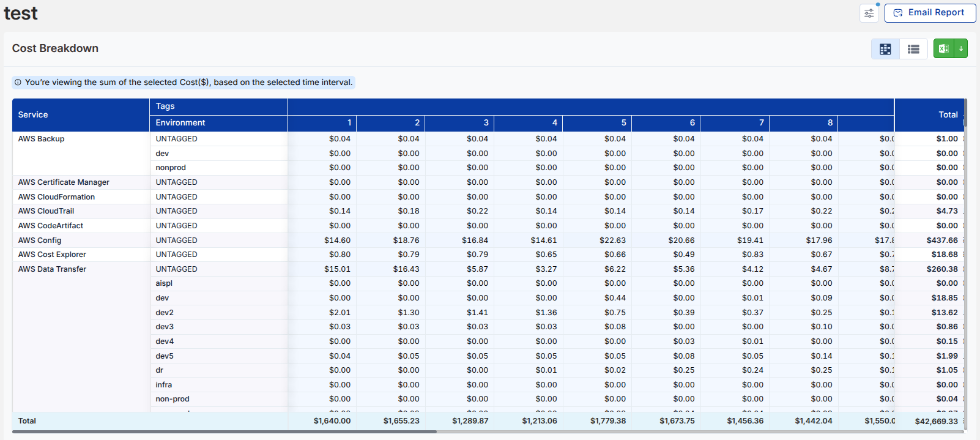The height and width of the screenshot is (440, 980).
Task: Click AWS Config total $437.66
Action: 942,241
